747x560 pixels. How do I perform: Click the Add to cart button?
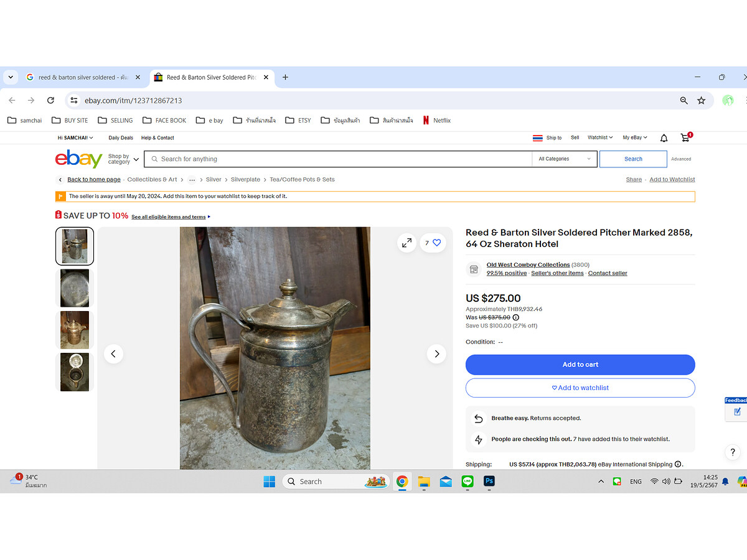[580, 365]
